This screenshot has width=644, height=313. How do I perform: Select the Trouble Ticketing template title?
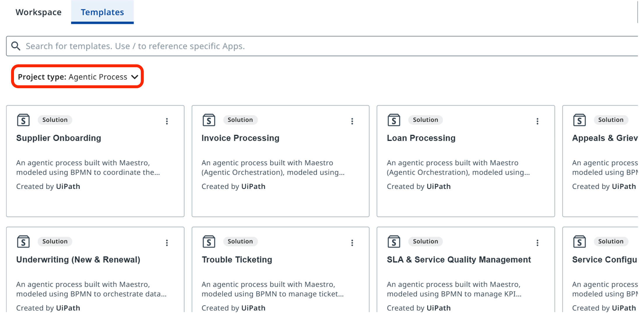(237, 260)
